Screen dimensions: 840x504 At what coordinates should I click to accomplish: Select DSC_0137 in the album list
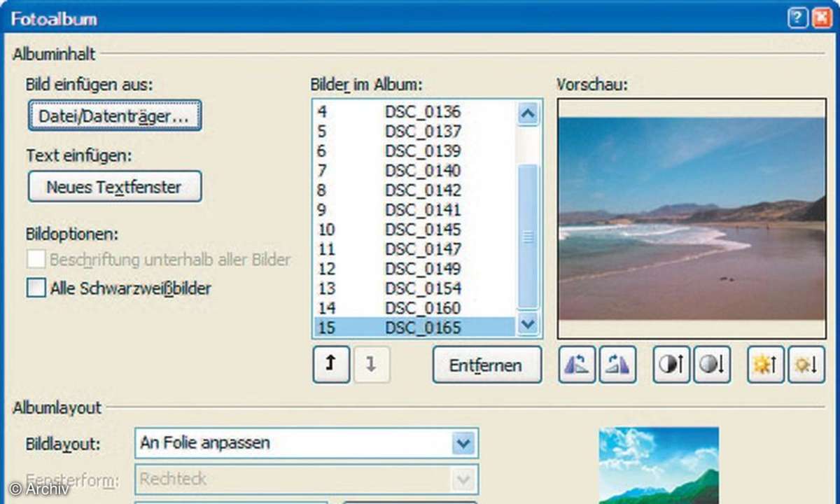click(415, 131)
